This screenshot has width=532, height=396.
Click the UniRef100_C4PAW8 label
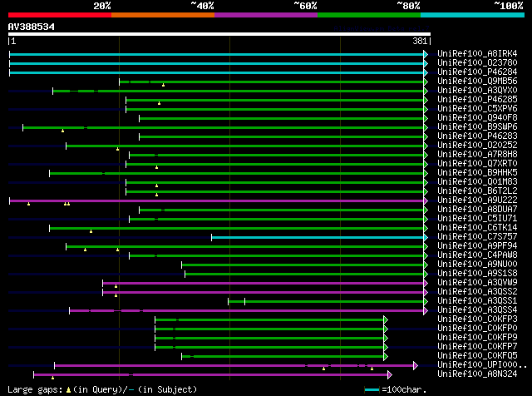click(x=477, y=255)
